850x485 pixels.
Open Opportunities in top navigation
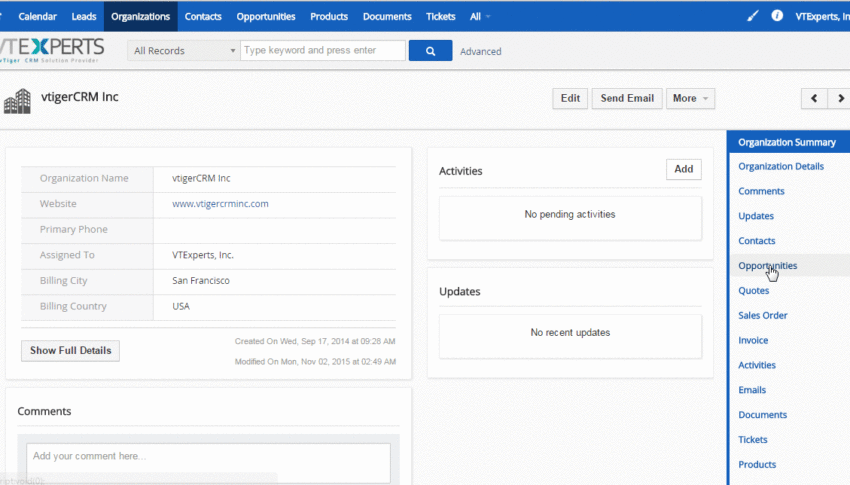[266, 17]
